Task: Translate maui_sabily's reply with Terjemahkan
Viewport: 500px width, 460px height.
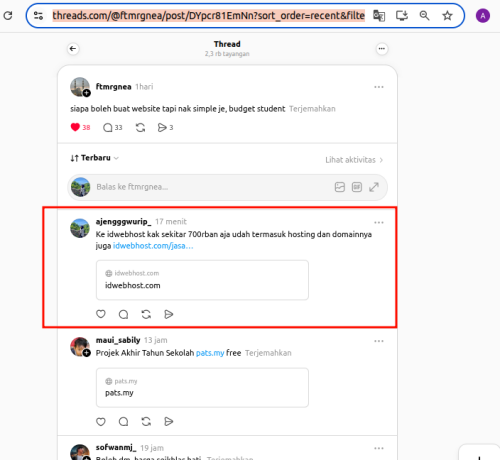Action: tap(268, 353)
